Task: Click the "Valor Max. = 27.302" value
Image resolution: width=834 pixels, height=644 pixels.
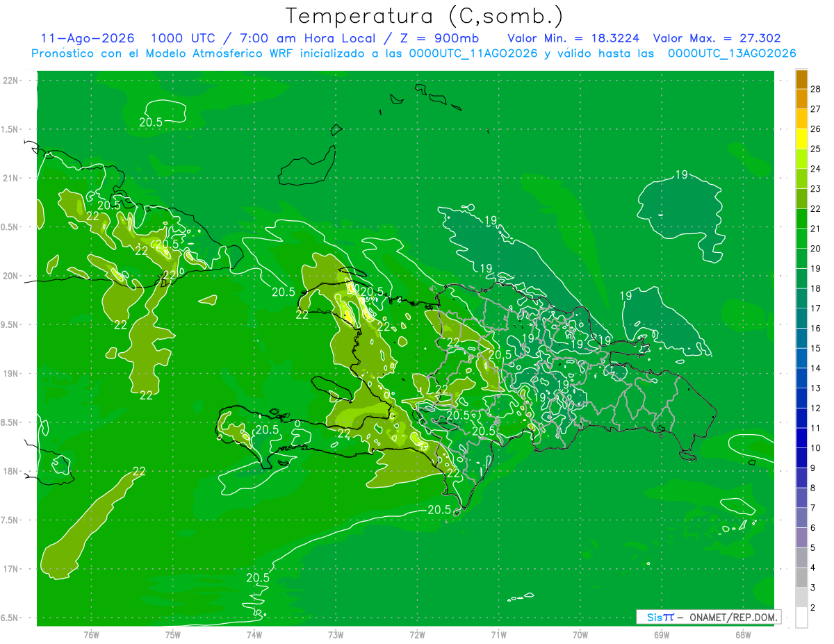Action: (717, 38)
